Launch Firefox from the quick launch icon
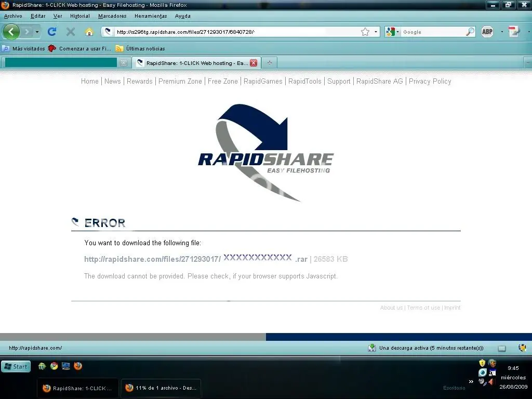This screenshot has width=532, height=399. click(x=78, y=366)
